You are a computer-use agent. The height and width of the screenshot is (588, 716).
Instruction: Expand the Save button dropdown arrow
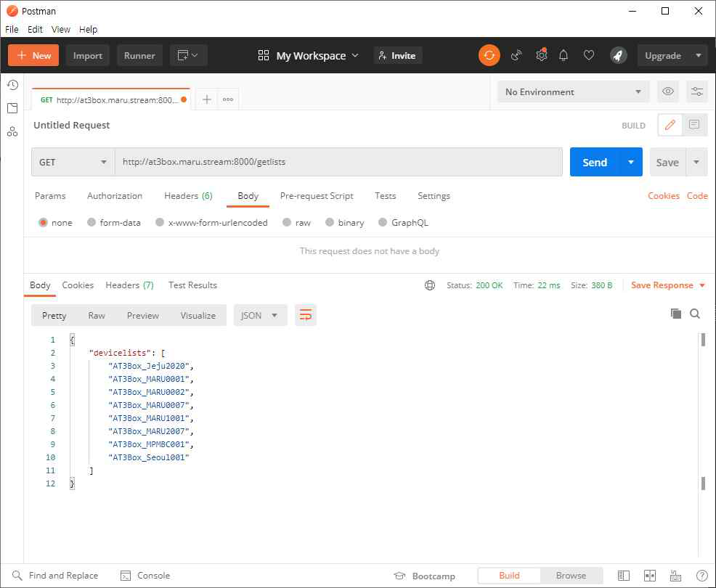pos(696,162)
